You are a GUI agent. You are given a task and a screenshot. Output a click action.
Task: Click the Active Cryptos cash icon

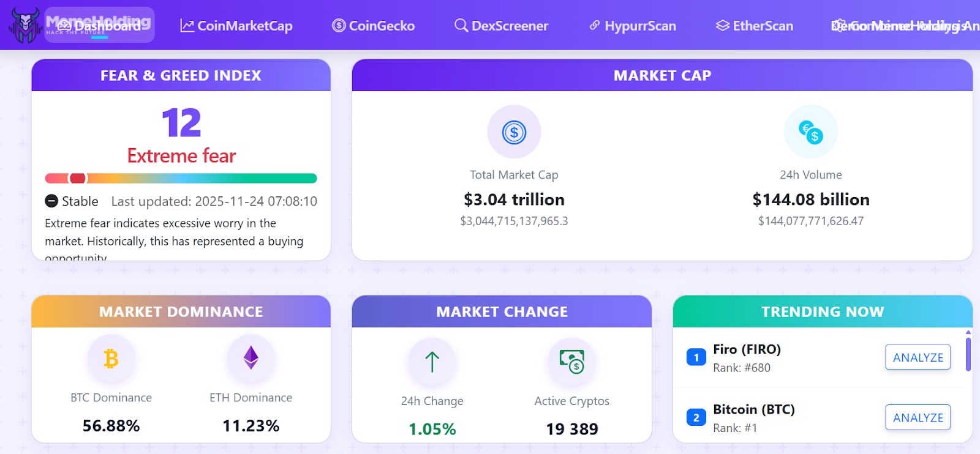(572, 362)
